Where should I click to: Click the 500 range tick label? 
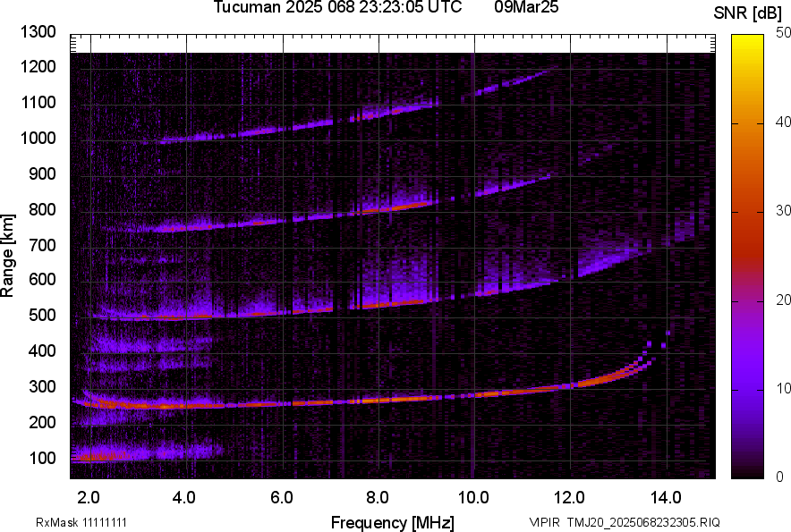[42, 316]
